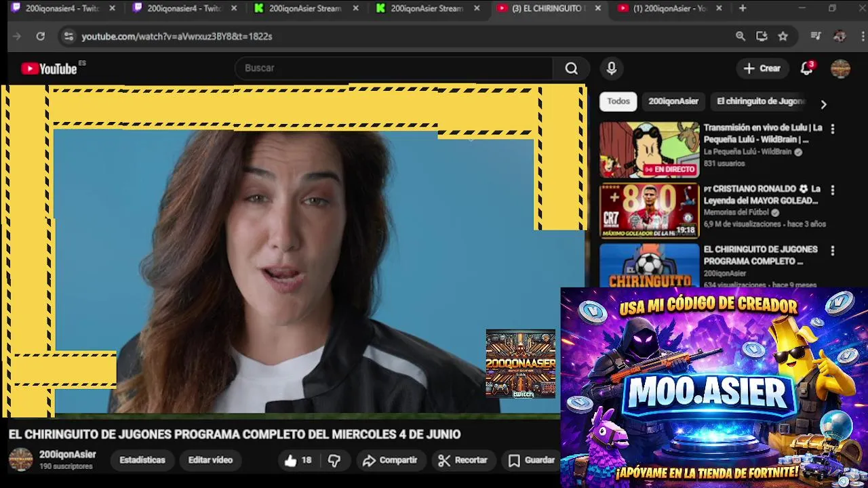
Task: Click the 190 suscriptores text
Action: coord(66,466)
